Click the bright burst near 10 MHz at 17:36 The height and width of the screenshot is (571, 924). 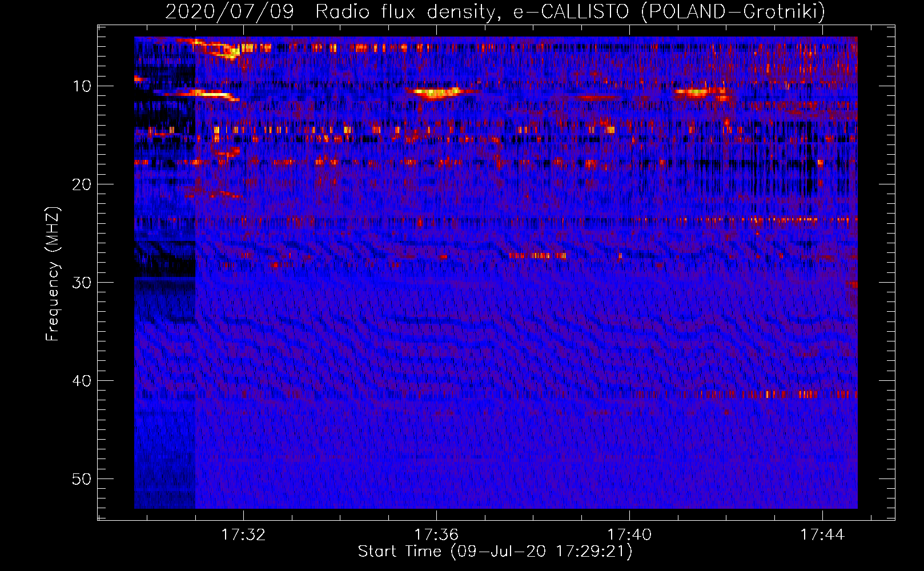click(x=437, y=92)
